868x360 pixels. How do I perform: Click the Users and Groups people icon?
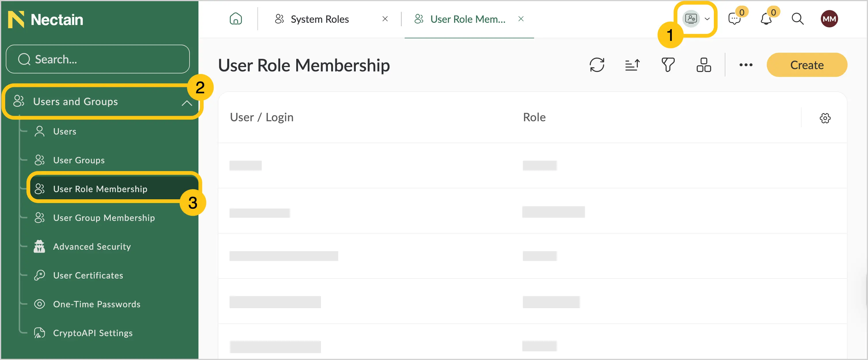point(18,101)
